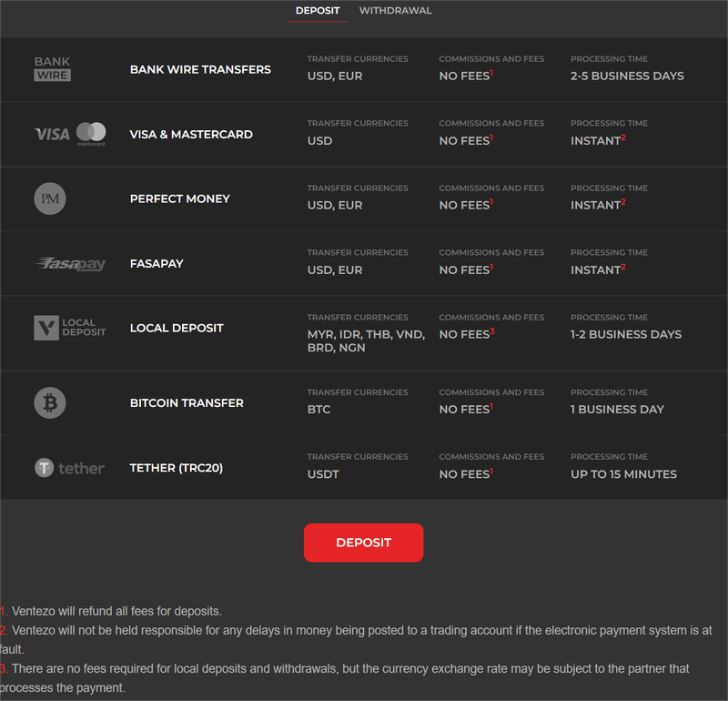Click the Bitcoin circle icon
728x701 pixels.
(50, 402)
